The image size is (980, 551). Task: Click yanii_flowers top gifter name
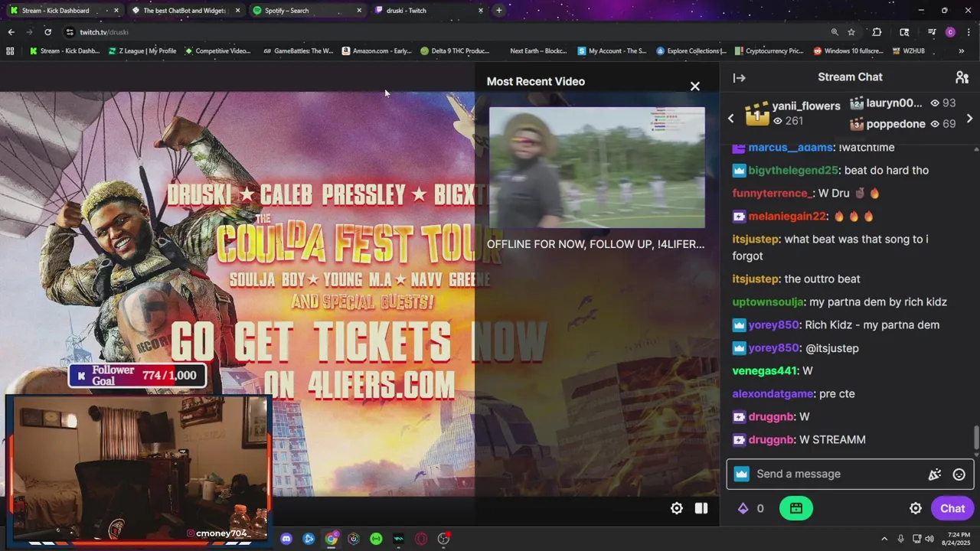click(x=806, y=106)
